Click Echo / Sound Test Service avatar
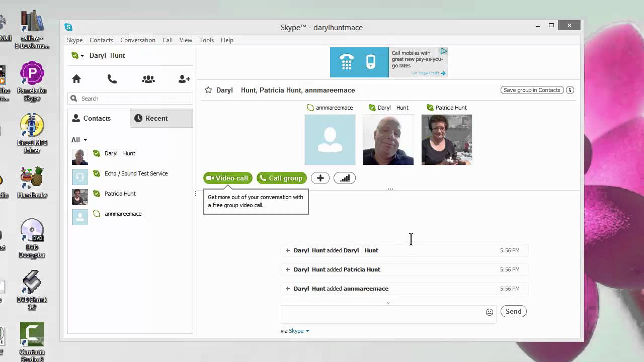Screen dimensions: 644x362 click(80, 176)
